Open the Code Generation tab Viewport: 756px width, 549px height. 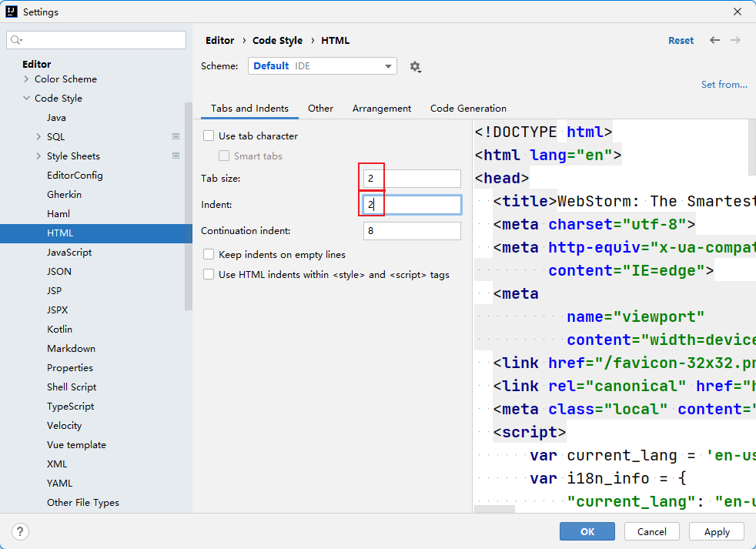[x=468, y=109]
